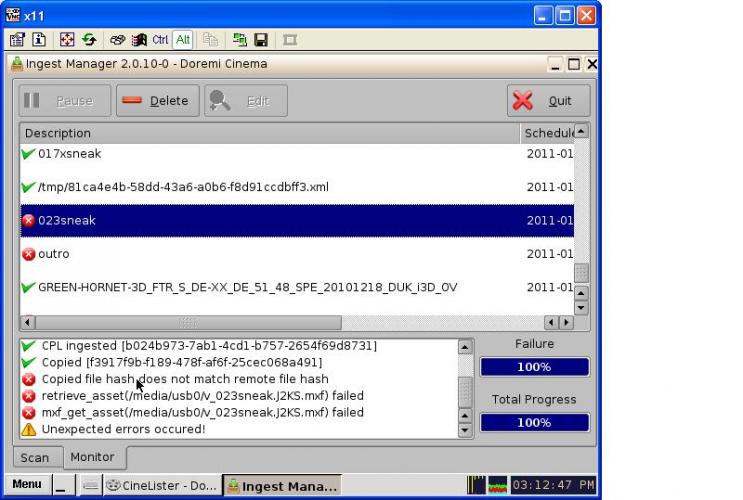Send Ctrl-Alt-Del toolbar icon
Viewport: 743px width, 500px height.
(x=117, y=40)
